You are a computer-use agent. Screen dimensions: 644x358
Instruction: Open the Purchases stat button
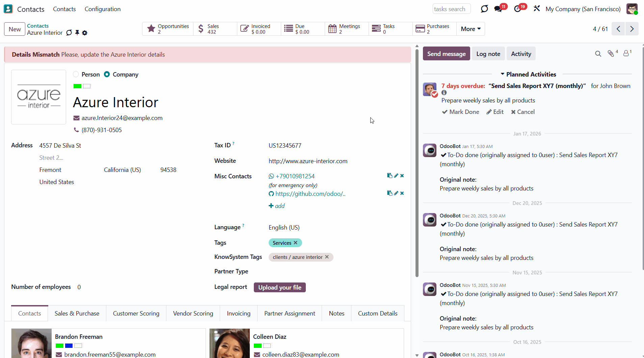tap(435, 29)
